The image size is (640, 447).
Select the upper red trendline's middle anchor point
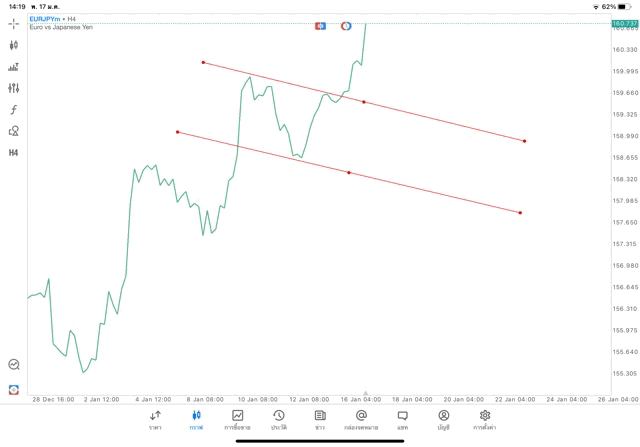pyautogui.click(x=364, y=102)
